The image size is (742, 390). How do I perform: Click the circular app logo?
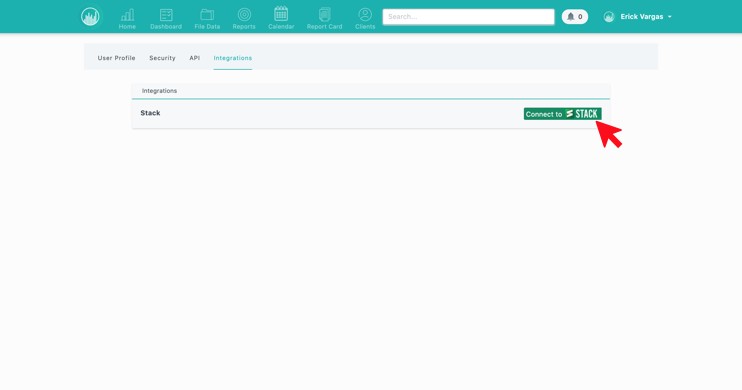90,17
